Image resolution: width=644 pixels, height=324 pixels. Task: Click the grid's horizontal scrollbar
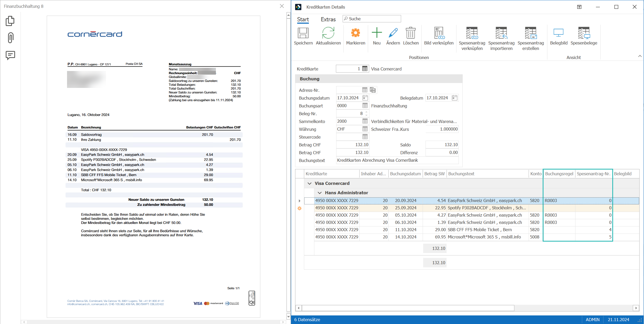(408, 308)
